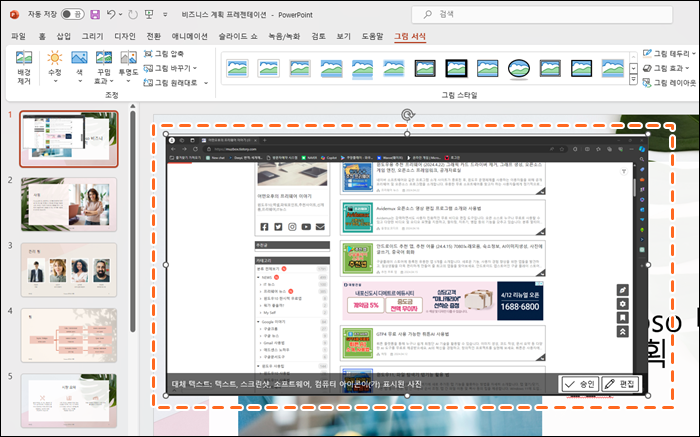Screen dimensions: 700x437
Task: Open the 색 color options
Action: (79, 67)
